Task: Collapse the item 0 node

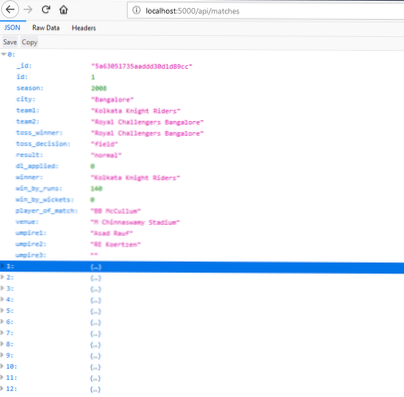Action: tap(4, 54)
